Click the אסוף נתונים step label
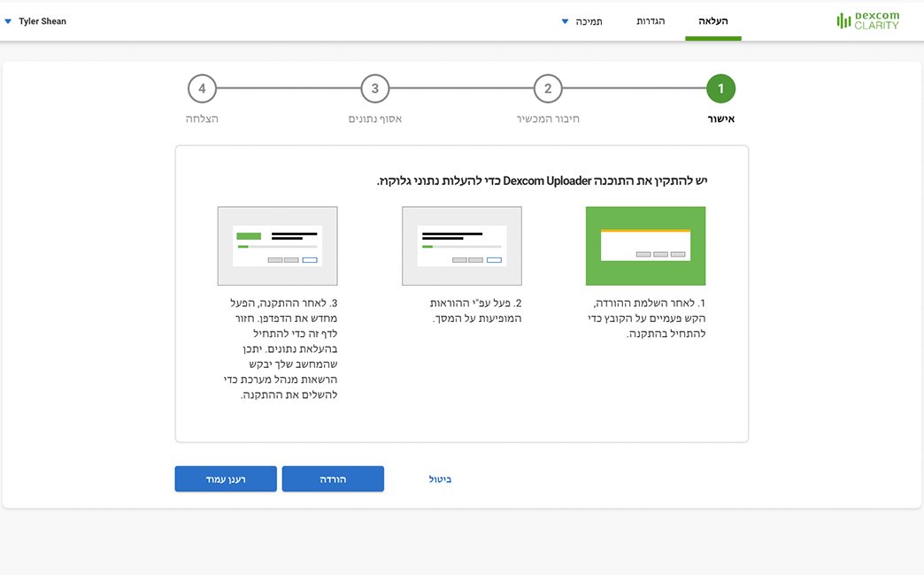This screenshot has width=924, height=575. pos(374,119)
